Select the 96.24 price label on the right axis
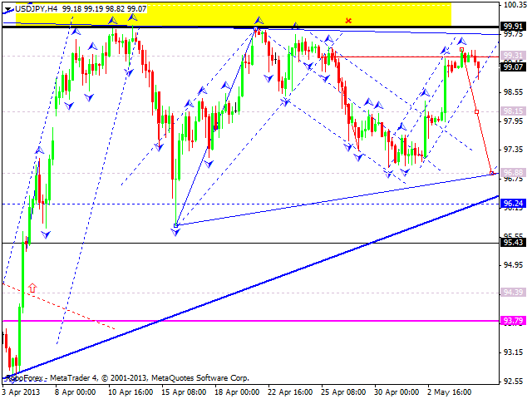 [x=515, y=203]
